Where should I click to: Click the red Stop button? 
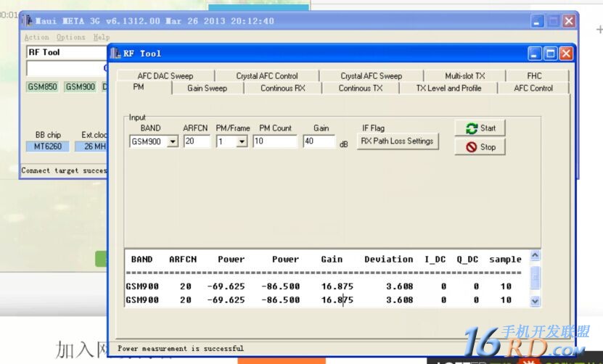click(x=480, y=146)
